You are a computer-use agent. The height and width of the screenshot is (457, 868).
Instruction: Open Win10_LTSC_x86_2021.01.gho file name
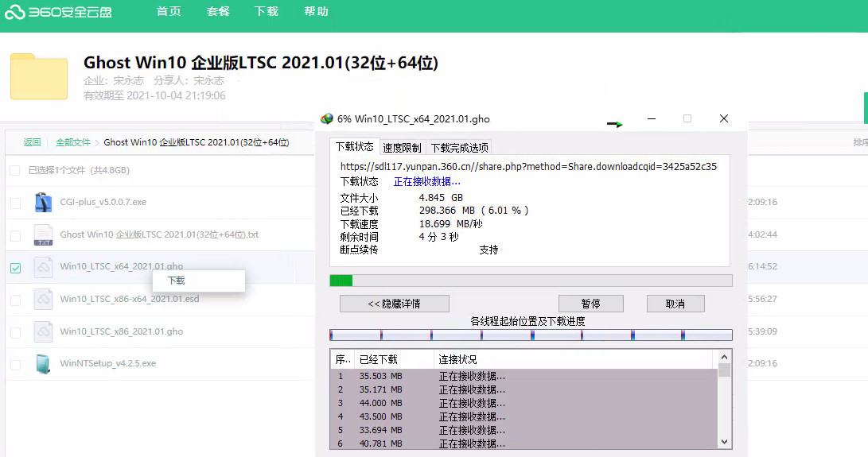pos(121,331)
